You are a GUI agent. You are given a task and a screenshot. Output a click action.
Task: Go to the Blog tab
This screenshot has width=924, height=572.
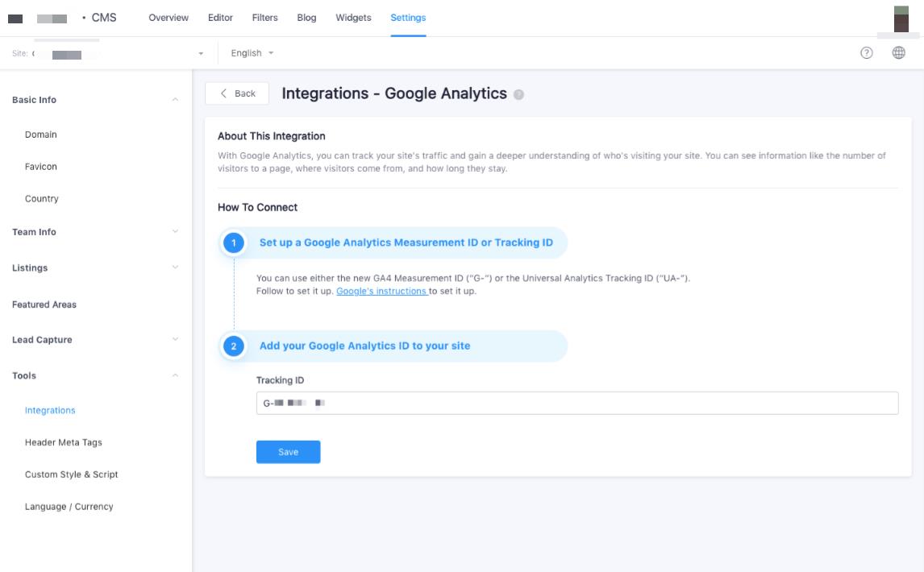(x=306, y=18)
